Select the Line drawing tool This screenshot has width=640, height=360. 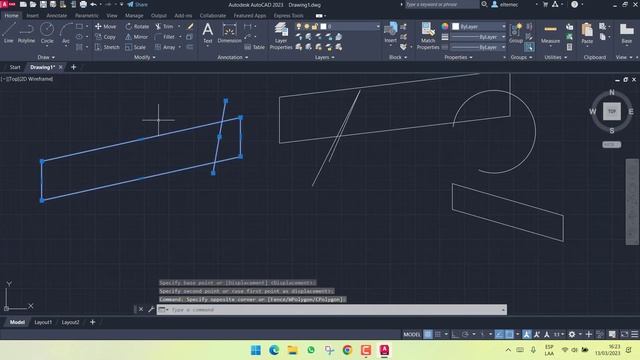click(x=9, y=33)
